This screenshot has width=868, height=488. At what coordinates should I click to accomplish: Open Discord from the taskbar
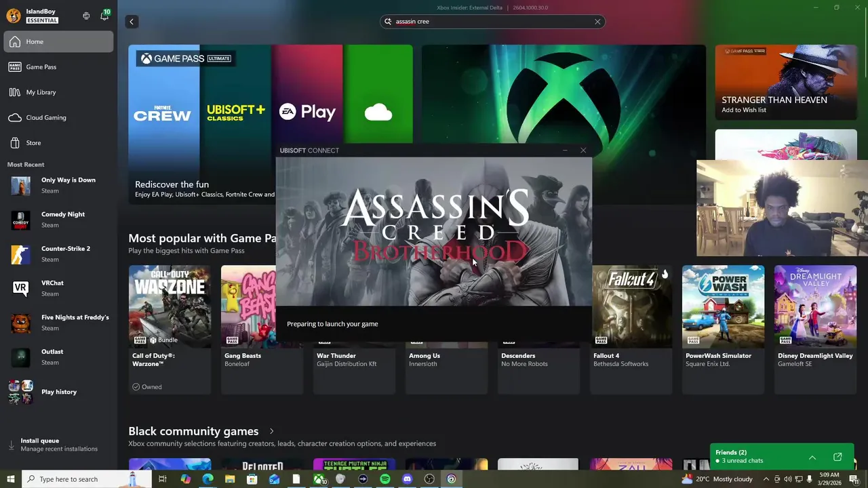tap(407, 479)
